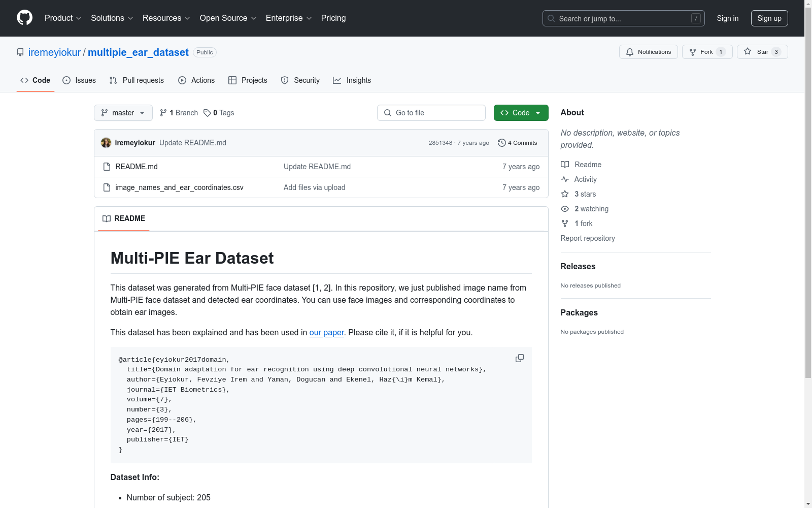Open 4 Commits history link
The width and height of the screenshot is (812, 508).
[517, 143]
